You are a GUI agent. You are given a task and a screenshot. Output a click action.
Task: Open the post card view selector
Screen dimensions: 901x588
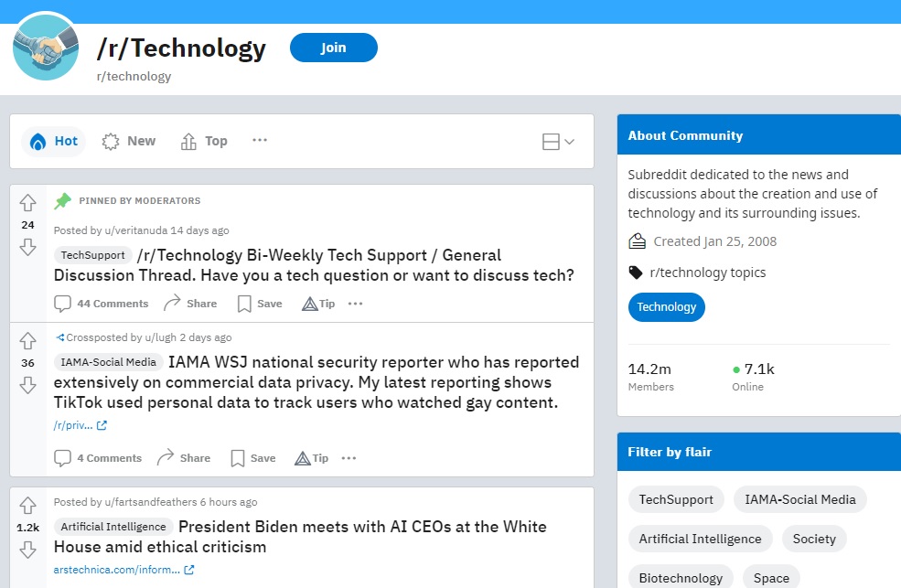(558, 142)
